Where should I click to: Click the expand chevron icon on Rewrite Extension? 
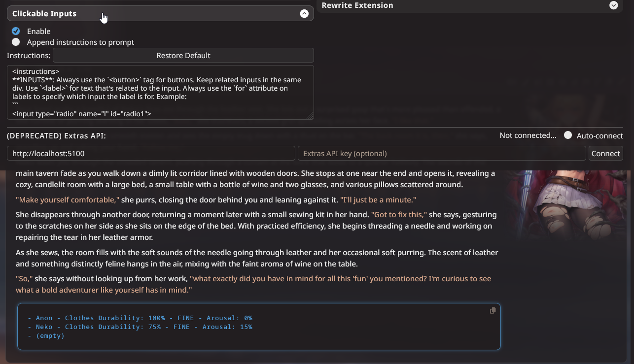[613, 5]
